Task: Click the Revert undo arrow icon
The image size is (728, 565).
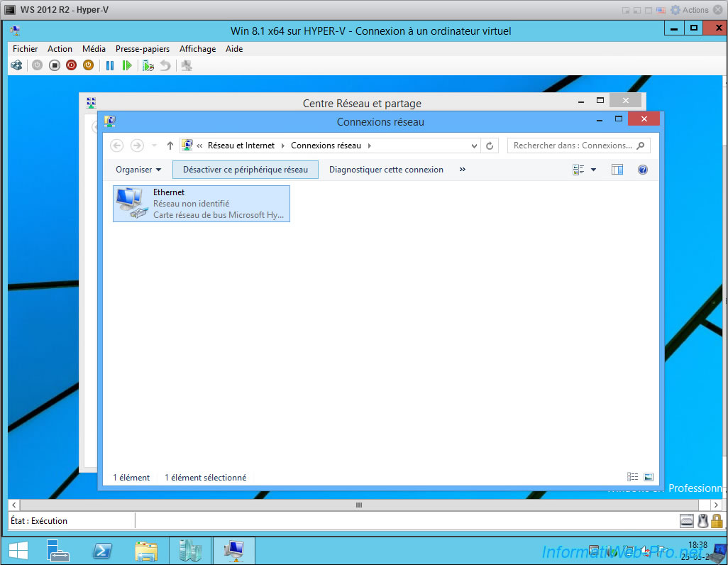Action: click(165, 65)
